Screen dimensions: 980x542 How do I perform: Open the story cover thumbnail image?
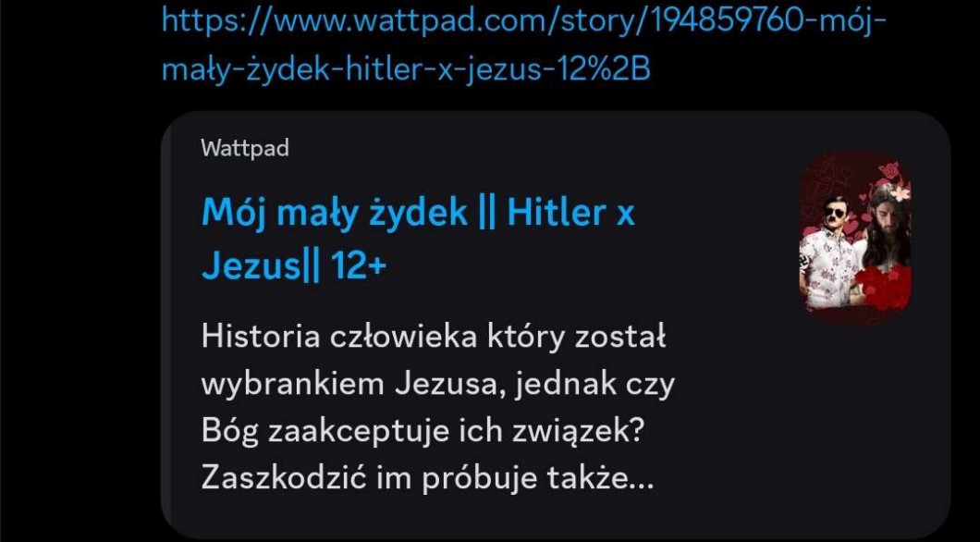(855, 238)
